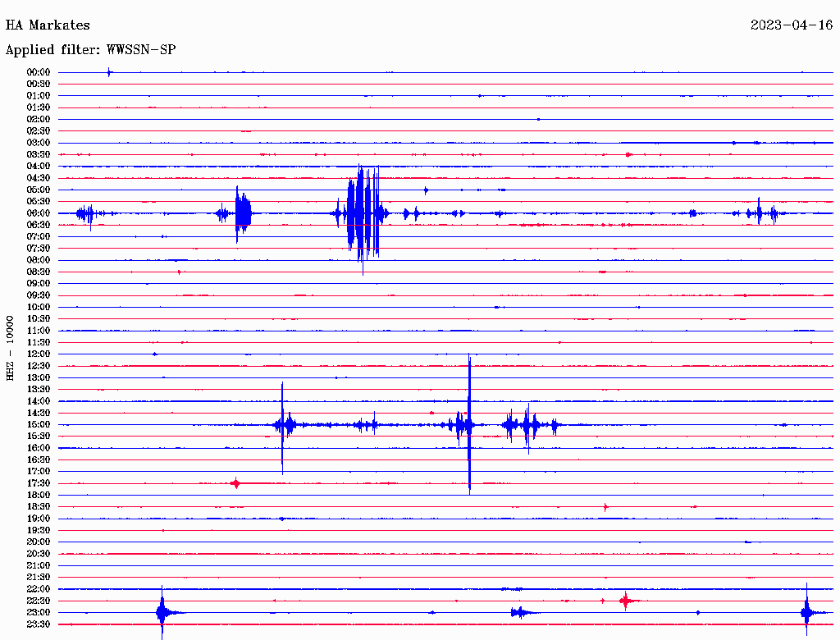Select the 11:00 time label

(x=39, y=331)
